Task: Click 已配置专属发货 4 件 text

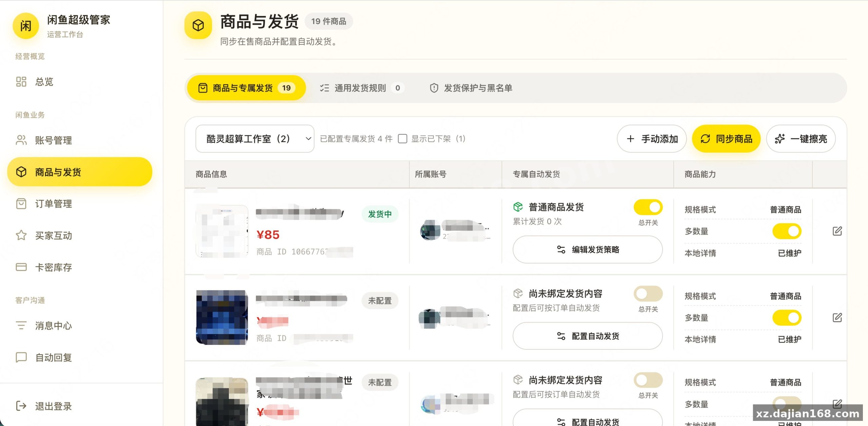Action: [356, 139]
